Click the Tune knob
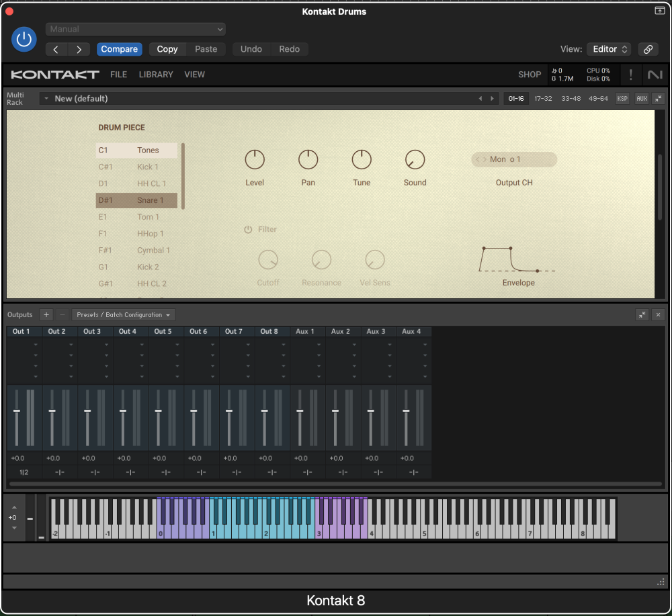This screenshot has height=616, width=672. pyautogui.click(x=362, y=160)
